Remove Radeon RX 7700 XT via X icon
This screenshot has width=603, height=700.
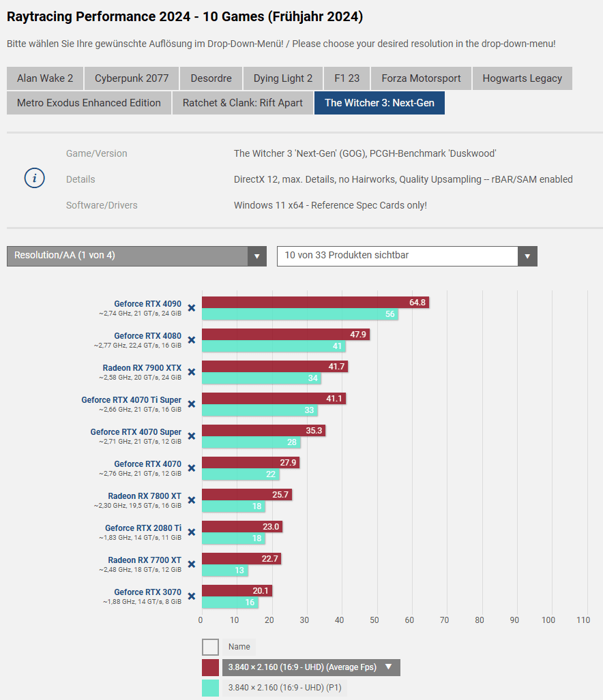pos(192,564)
